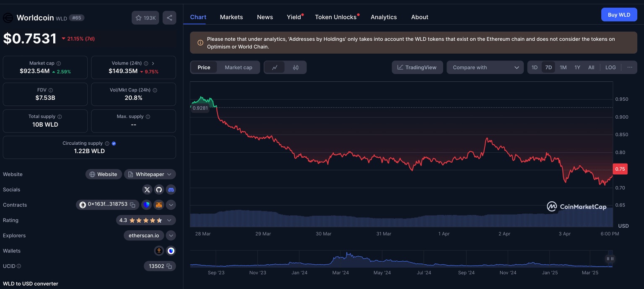Open the Worldcoin GitHub page

pos(159,190)
